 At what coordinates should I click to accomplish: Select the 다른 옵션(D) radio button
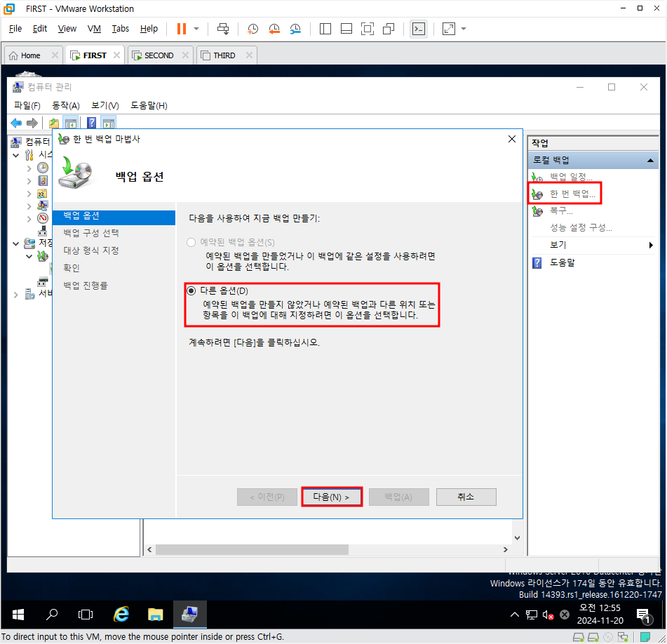tap(191, 291)
